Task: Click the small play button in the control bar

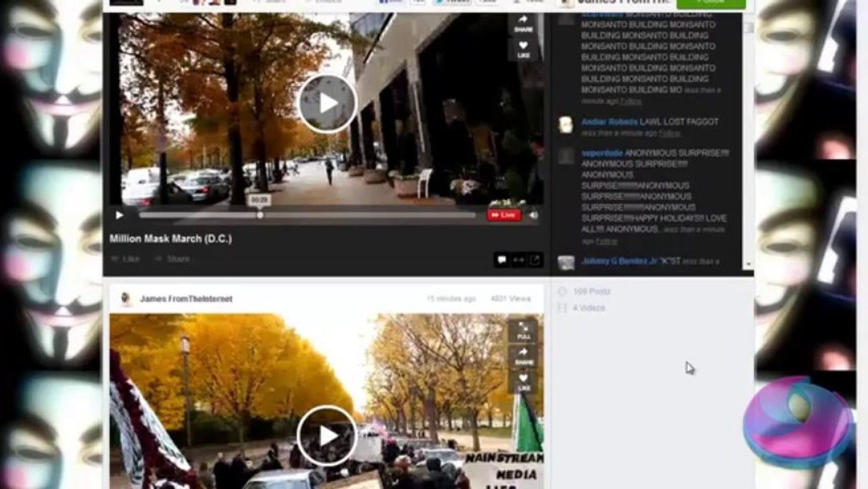Action: click(119, 215)
